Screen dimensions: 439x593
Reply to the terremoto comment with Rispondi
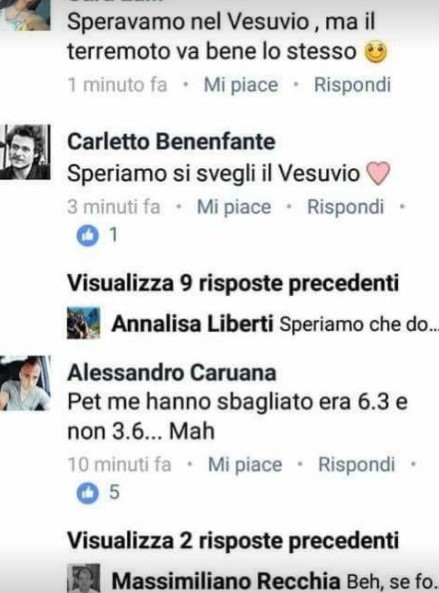(x=352, y=84)
